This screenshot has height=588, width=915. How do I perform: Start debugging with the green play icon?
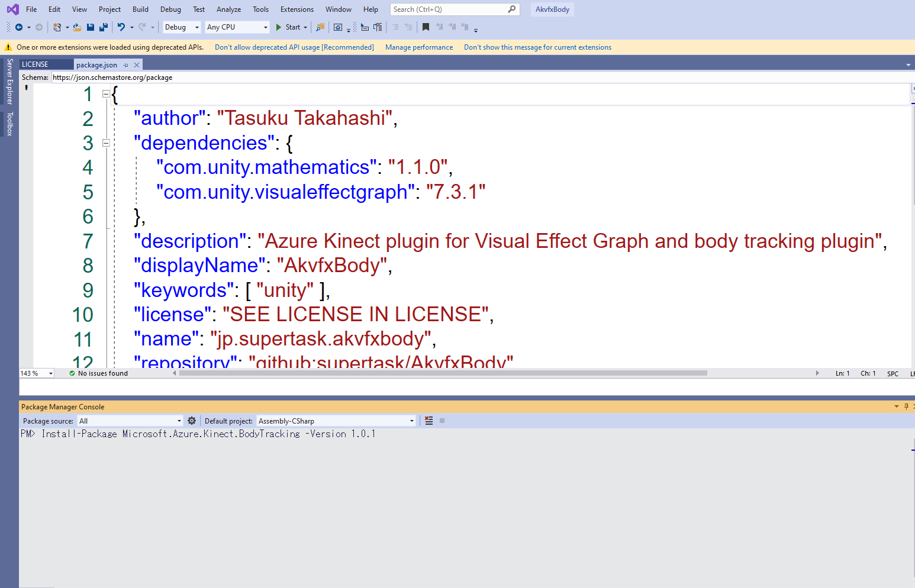coord(278,27)
